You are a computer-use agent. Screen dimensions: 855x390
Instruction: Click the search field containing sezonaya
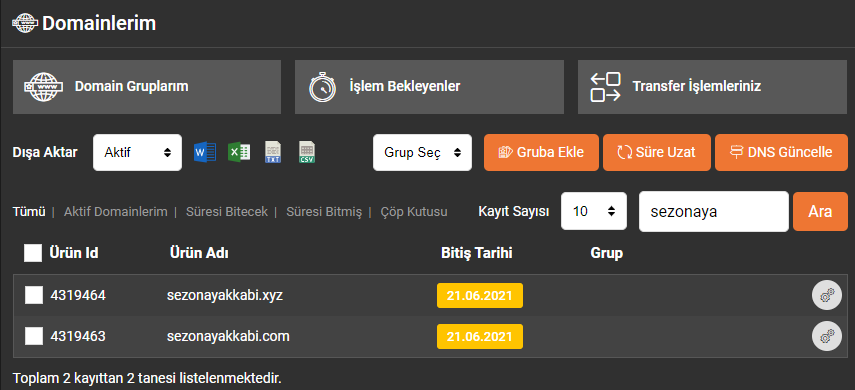click(x=714, y=211)
